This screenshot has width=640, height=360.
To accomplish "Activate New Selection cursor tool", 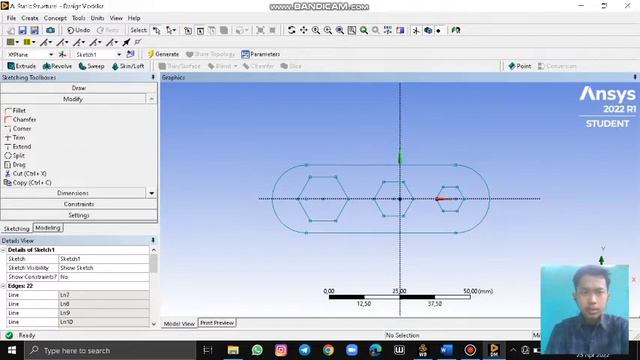I will pyautogui.click(x=157, y=30).
